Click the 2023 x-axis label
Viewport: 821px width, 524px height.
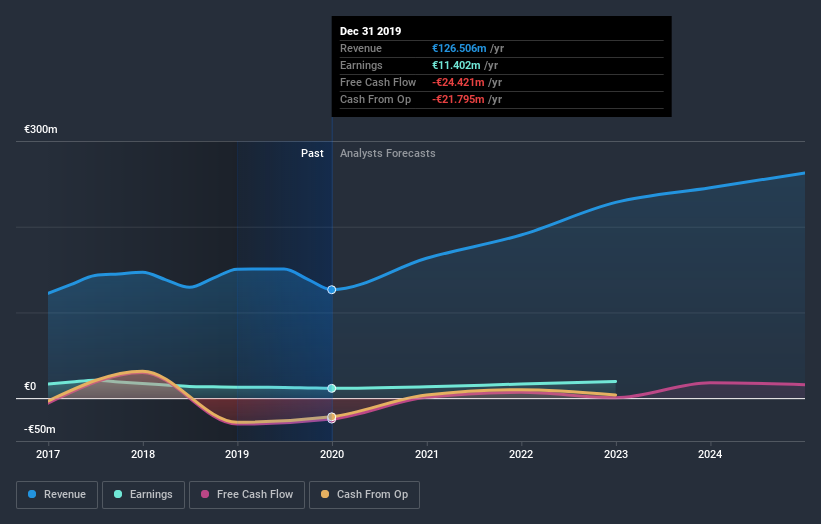coord(616,454)
